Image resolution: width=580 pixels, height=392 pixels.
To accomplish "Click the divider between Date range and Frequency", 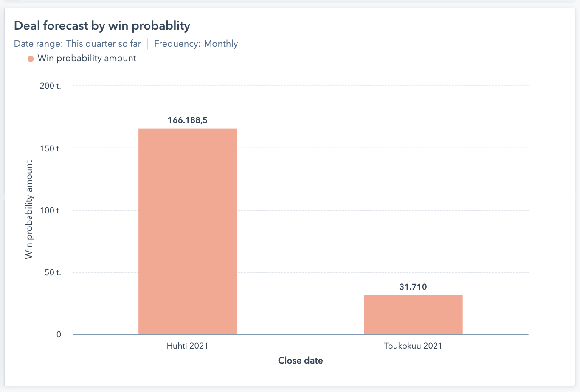I will 147,44.
